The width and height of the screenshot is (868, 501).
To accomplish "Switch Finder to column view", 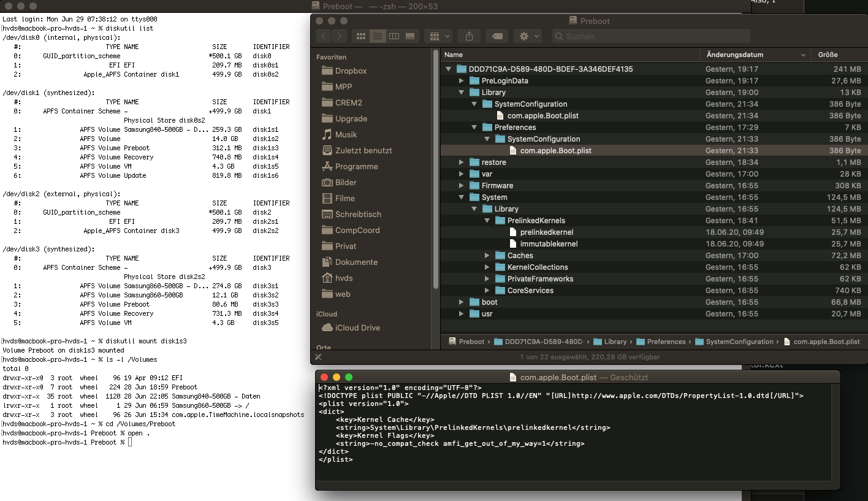I will coord(394,36).
